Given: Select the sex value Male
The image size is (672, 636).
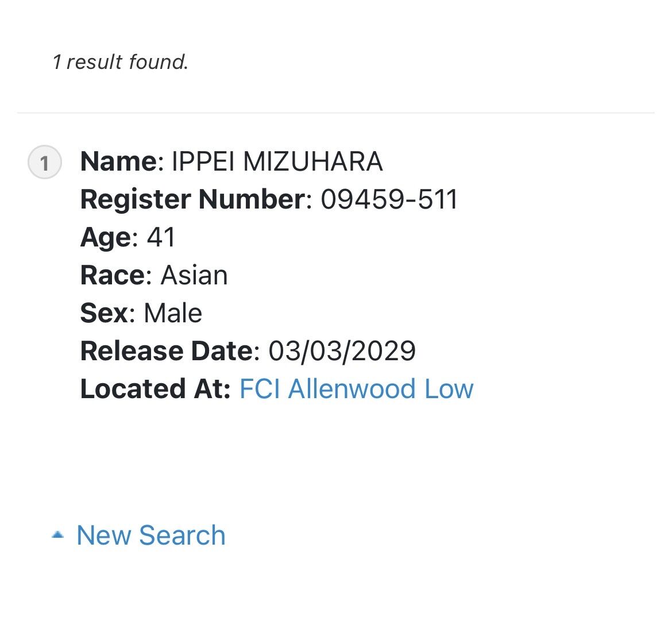Looking at the screenshot, I should 173,313.
